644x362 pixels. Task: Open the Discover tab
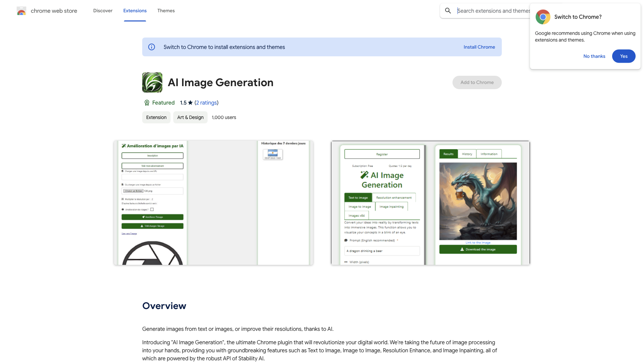[103, 11]
